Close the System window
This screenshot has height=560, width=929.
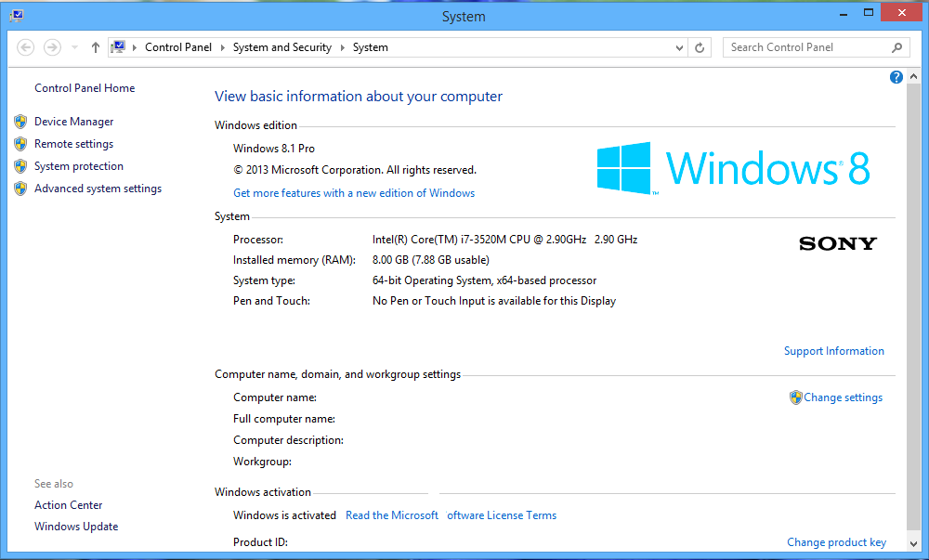click(902, 12)
